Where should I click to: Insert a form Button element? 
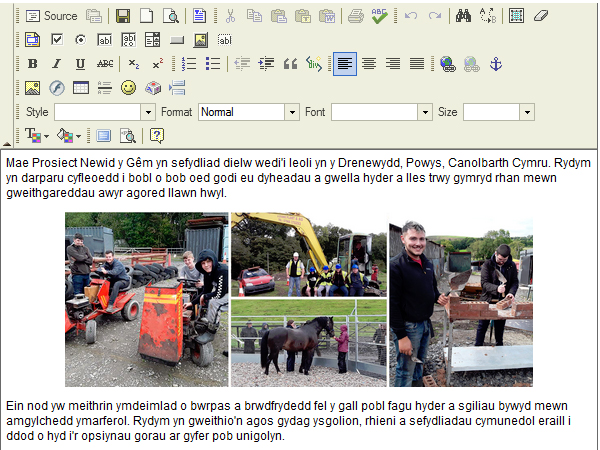(x=177, y=40)
